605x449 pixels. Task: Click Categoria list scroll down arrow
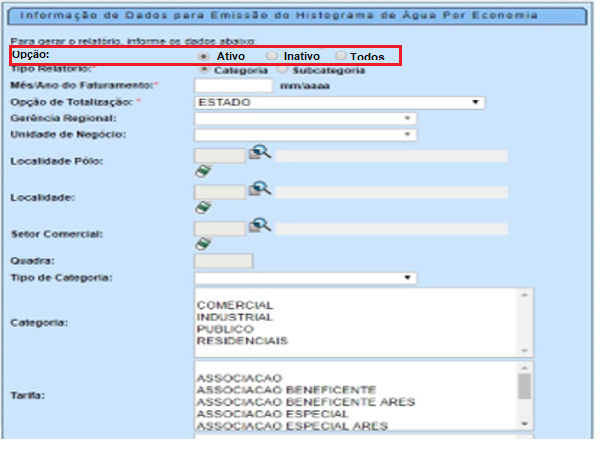pyautogui.click(x=524, y=350)
